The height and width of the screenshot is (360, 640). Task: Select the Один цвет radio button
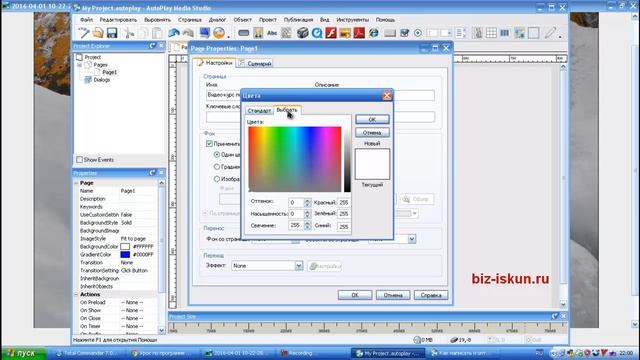click(217, 155)
